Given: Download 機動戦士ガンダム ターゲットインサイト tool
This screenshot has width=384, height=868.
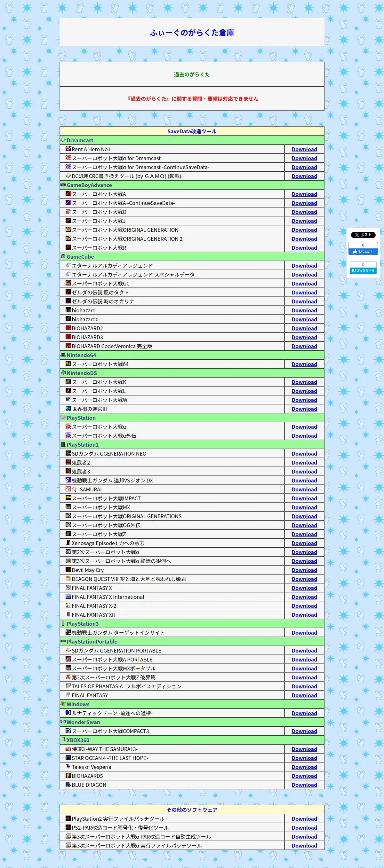Looking at the screenshot, I should tap(304, 633).
